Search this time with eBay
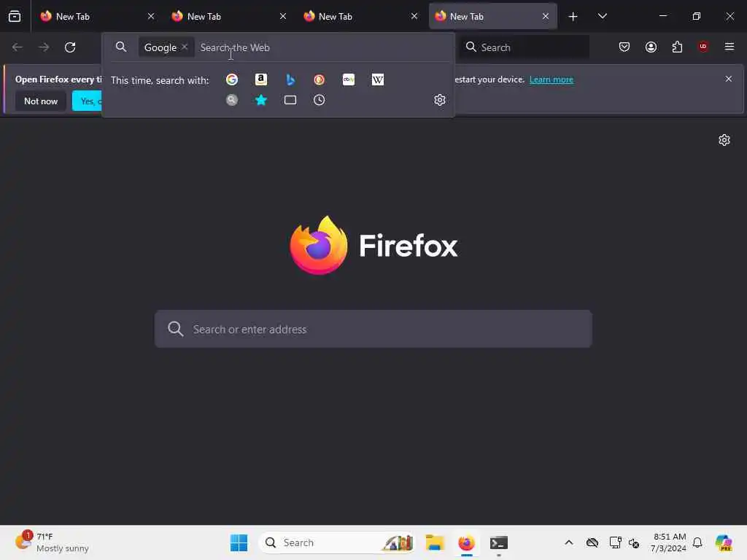 349,79
